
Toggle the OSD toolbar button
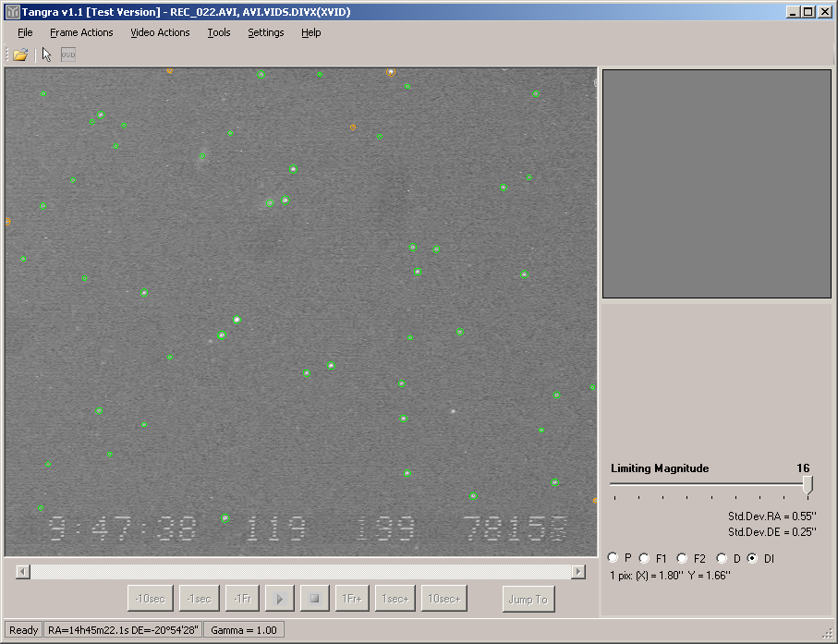pyautogui.click(x=67, y=55)
